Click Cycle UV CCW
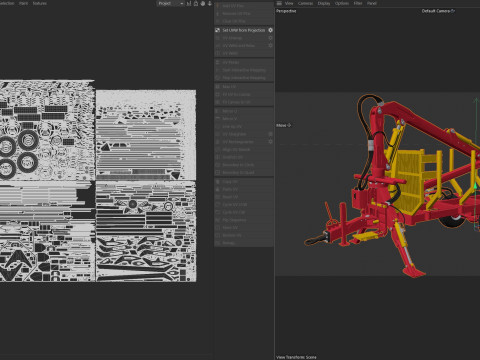The image size is (480, 360). [x=244, y=205]
